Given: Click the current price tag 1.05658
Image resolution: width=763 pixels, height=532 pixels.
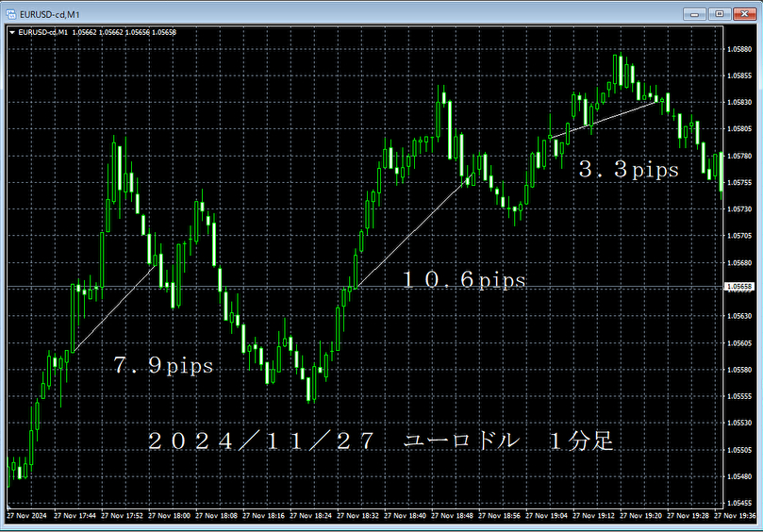Looking at the screenshot, I should (x=738, y=286).
